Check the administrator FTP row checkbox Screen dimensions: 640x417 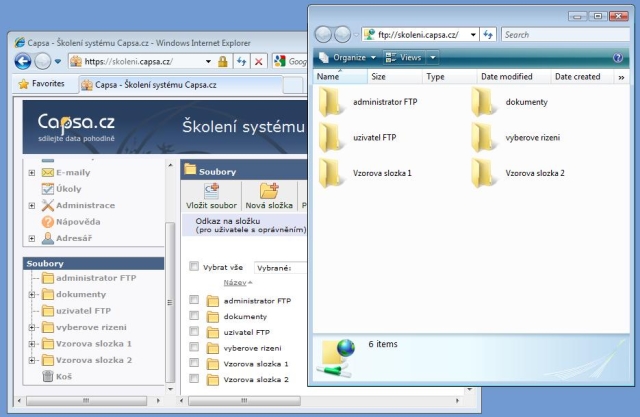click(194, 300)
